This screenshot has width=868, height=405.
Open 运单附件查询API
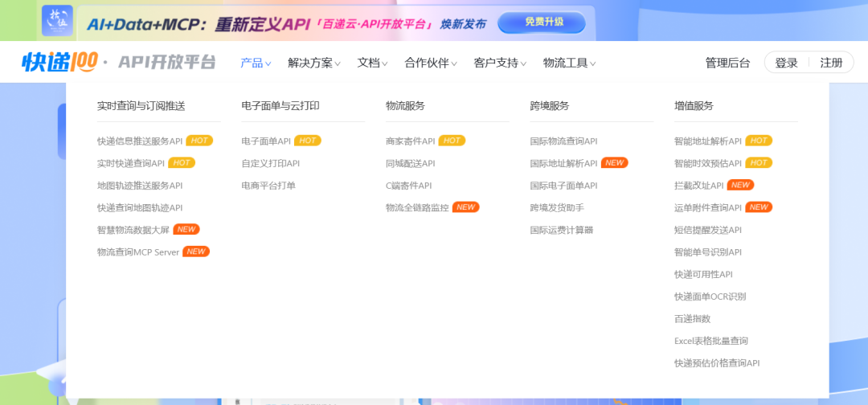(x=708, y=207)
